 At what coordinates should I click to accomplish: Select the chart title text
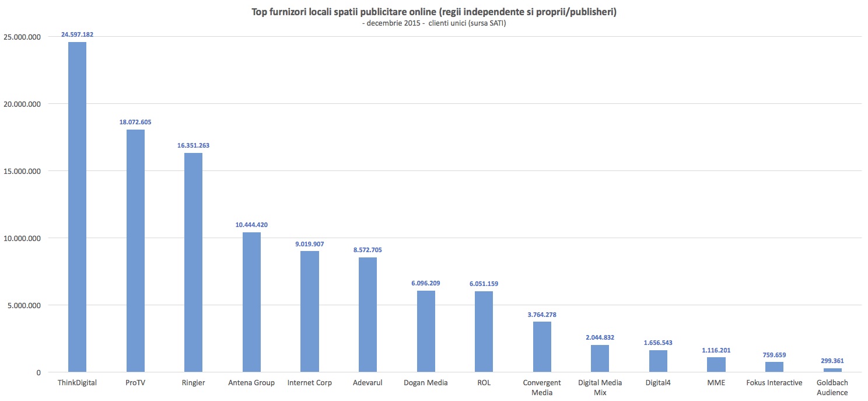[433, 12]
